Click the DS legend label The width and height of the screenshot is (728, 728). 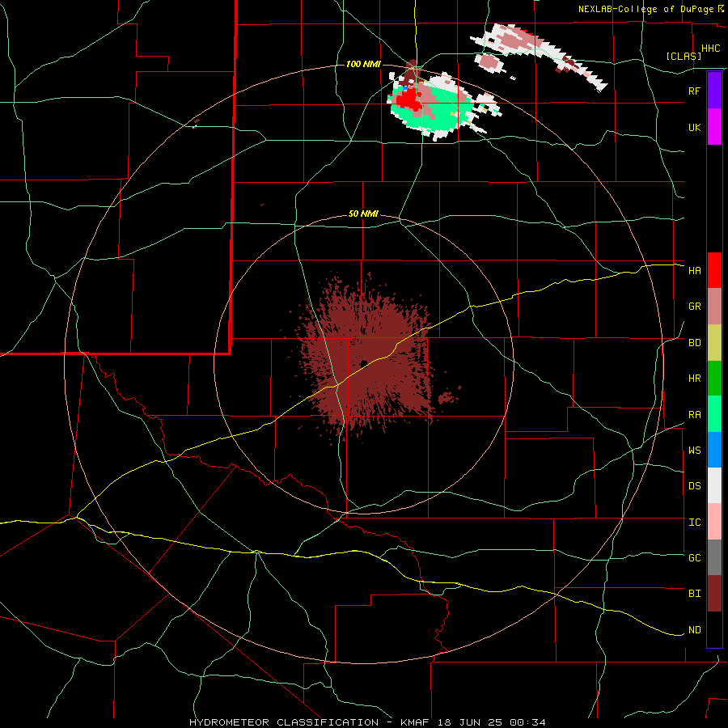[x=695, y=486]
